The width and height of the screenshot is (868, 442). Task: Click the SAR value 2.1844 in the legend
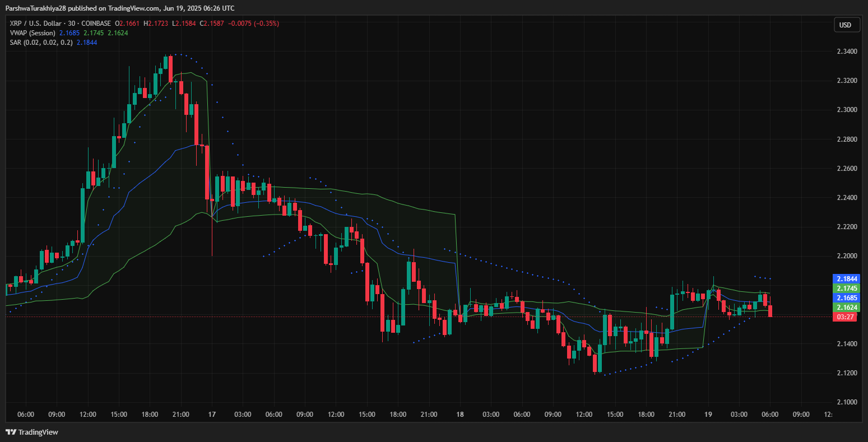coord(86,43)
